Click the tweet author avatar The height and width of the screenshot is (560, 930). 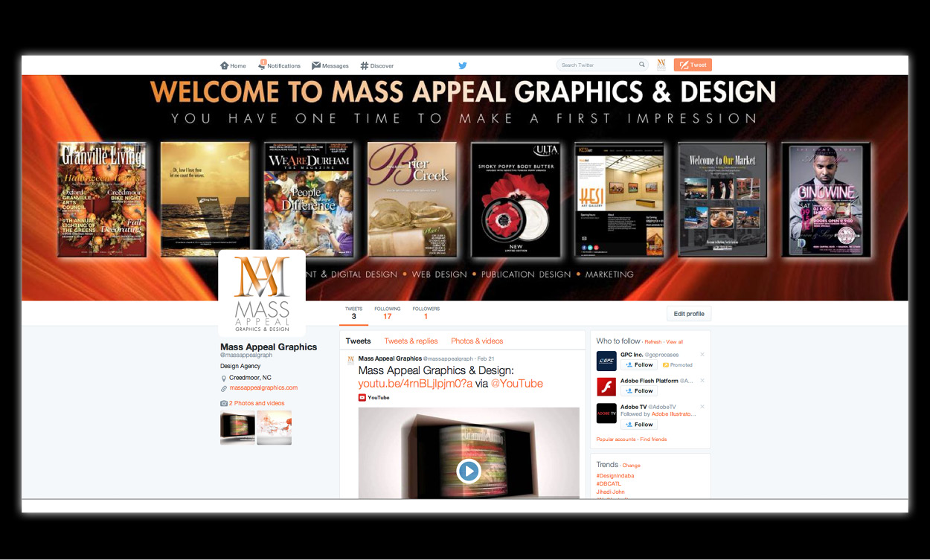[351, 361]
